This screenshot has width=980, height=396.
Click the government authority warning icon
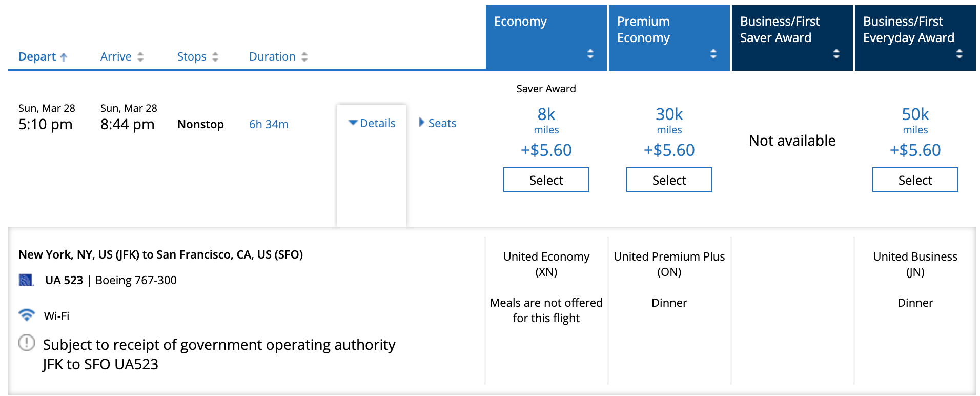(x=27, y=343)
